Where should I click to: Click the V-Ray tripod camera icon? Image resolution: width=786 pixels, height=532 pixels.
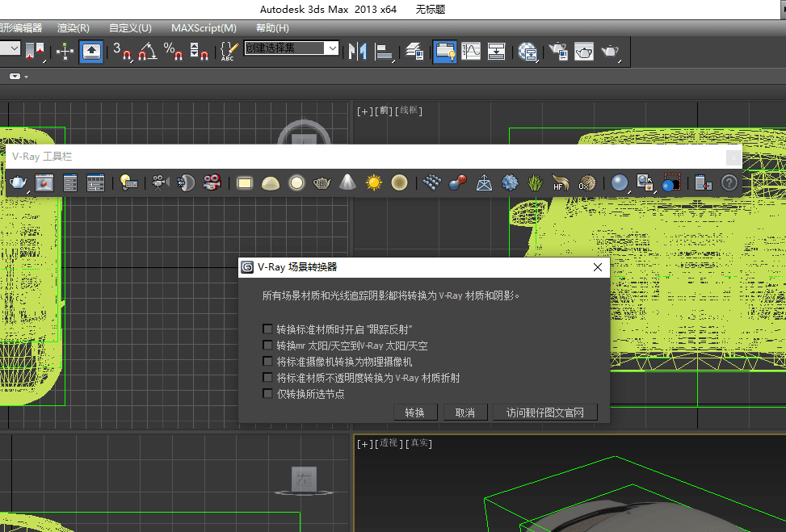160,182
